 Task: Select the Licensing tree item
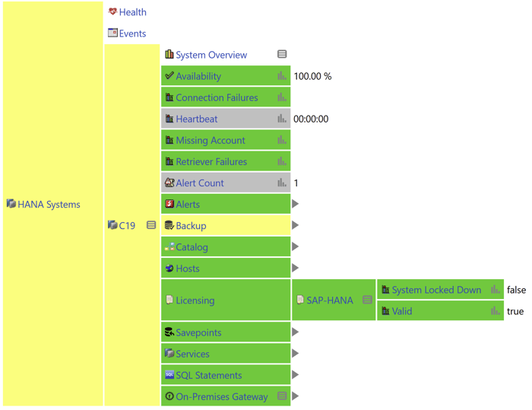(x=195, y=300)
